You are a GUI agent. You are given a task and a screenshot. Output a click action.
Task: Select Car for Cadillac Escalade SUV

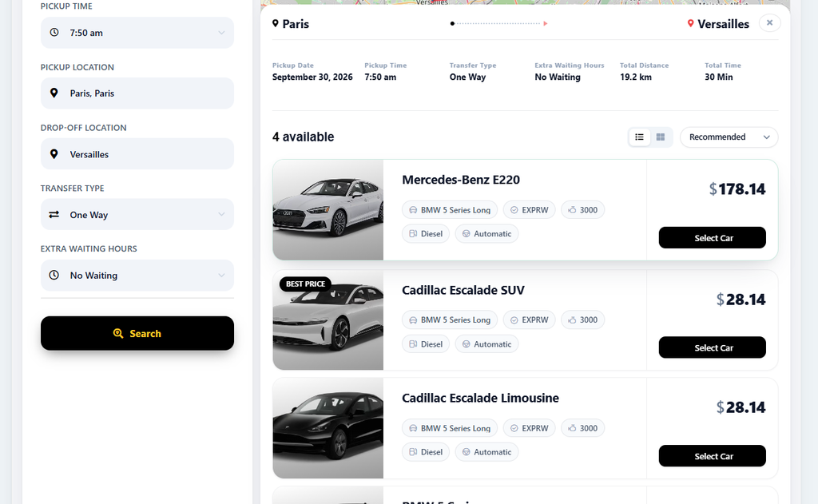pos(712,347)
